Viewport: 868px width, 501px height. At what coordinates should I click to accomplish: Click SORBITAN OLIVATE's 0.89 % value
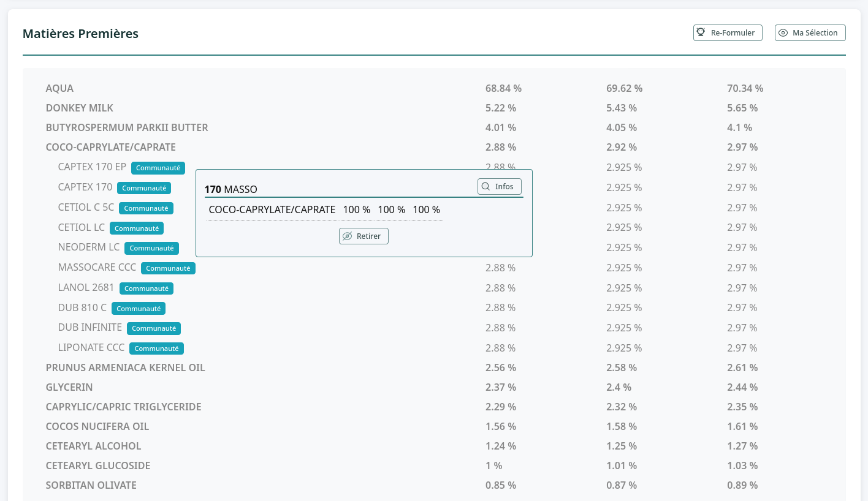pyautogui.click(x=742, y=485)
